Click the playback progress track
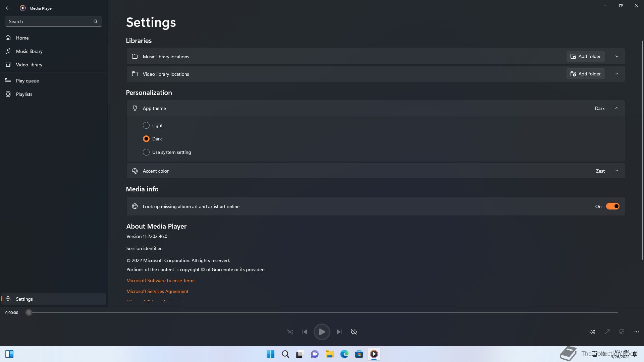This screenshot has height=362, width=644. click(322, 312)
